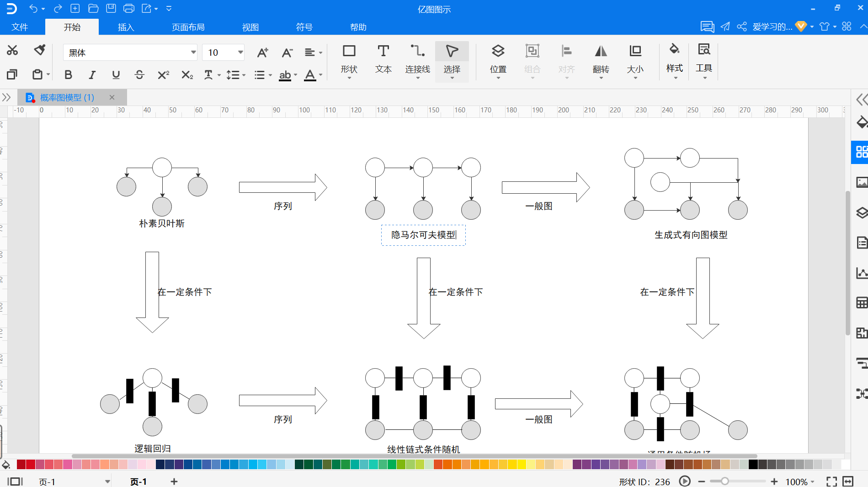Screen dimensions: 868x487
Task: Switch to the 视图 ribbon tab
Action: pos(250,27)
